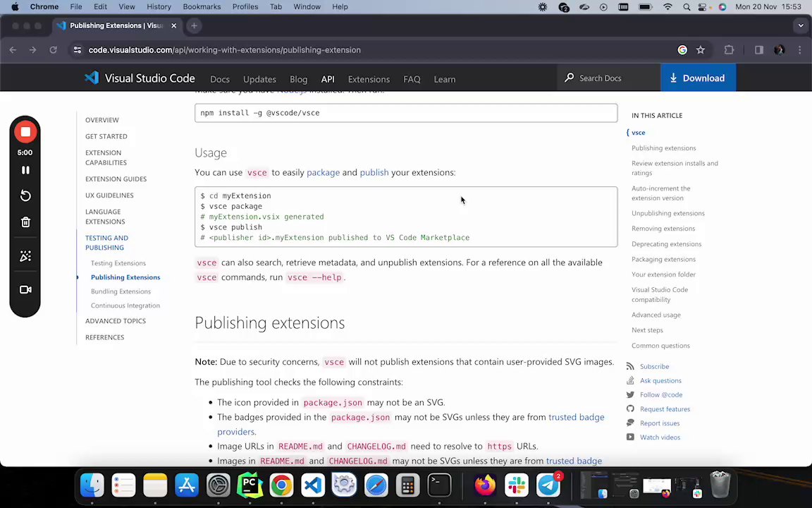This screenshot has height=508, width=812.
Task: Jump to 'Unpublishing extensions' in article outline
Action: [668, 214]
